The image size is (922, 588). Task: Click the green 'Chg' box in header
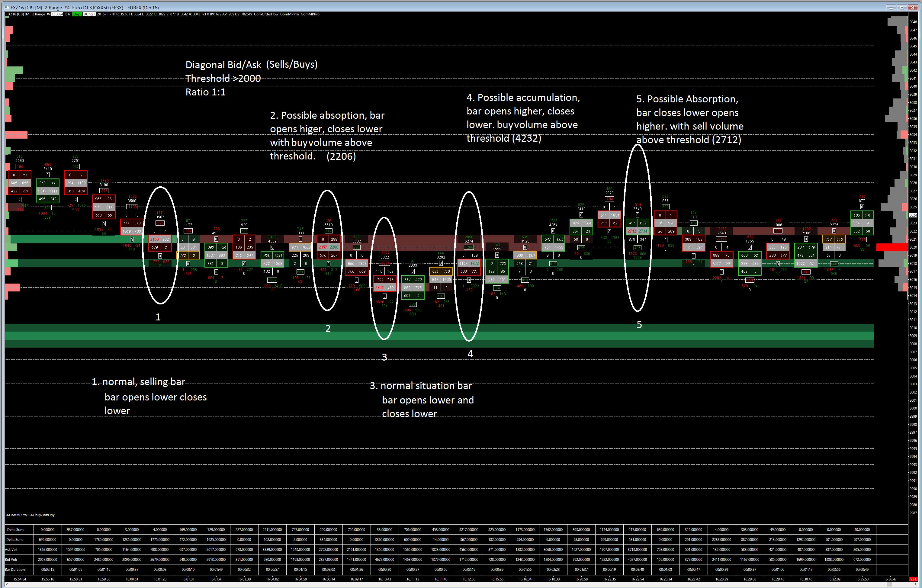tap(77, 14)
